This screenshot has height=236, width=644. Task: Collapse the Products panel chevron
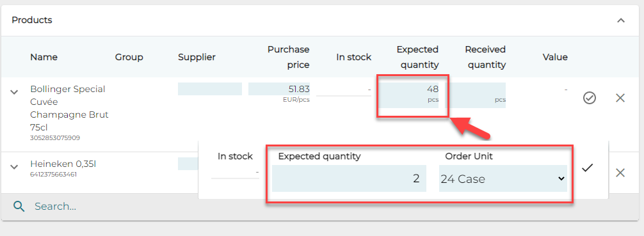pos(620,20)
